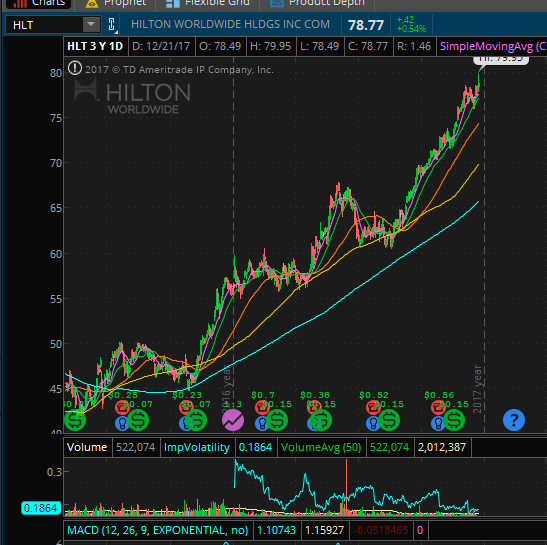
Task: Click dividend icon beside the $0.52 earnings
Action: tap(389, 420)
